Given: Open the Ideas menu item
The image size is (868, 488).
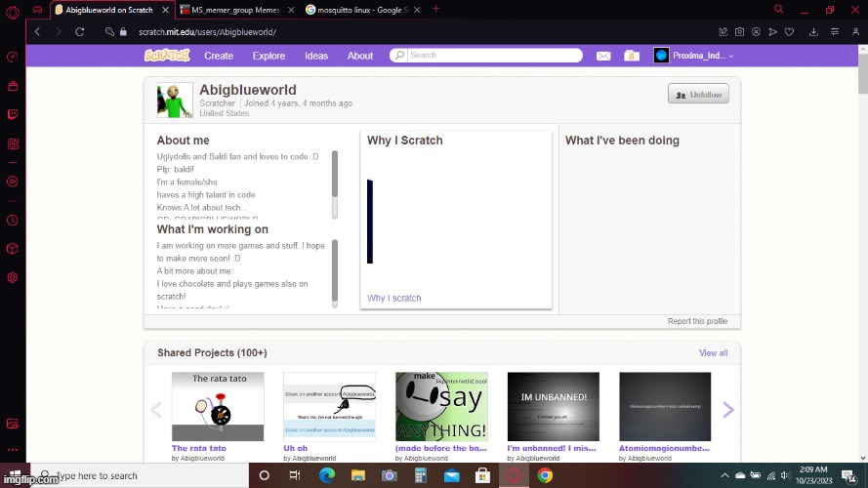Looking at the screenshot, I should (x=316, y=56).
